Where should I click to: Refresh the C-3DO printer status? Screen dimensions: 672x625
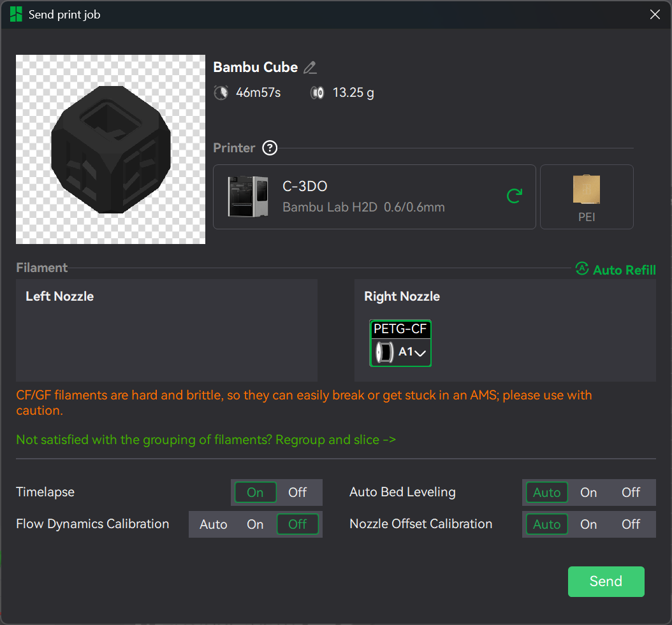pos(514,196)
